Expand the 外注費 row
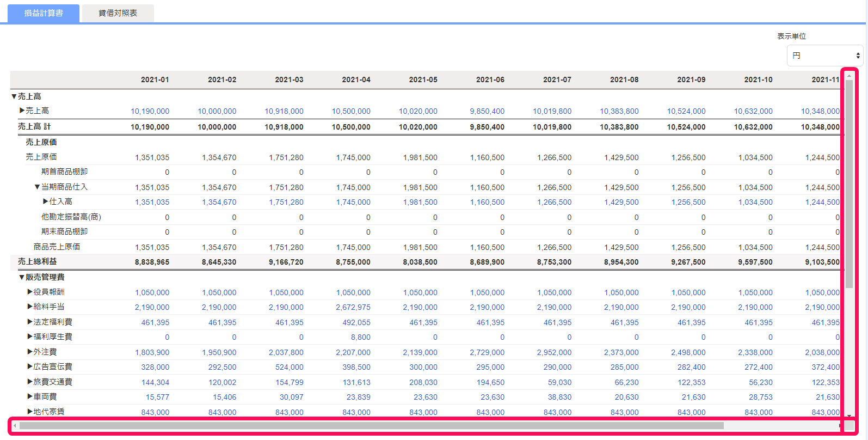Image resolution: width=868 pixels, height=440 pixels. pyautogui.click(x=30, y=352)
